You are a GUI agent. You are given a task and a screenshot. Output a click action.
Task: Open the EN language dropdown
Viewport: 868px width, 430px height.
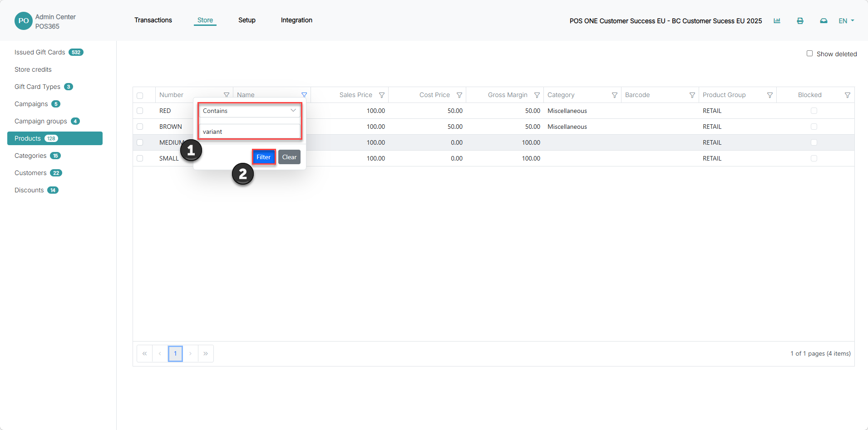pos(846,21)
